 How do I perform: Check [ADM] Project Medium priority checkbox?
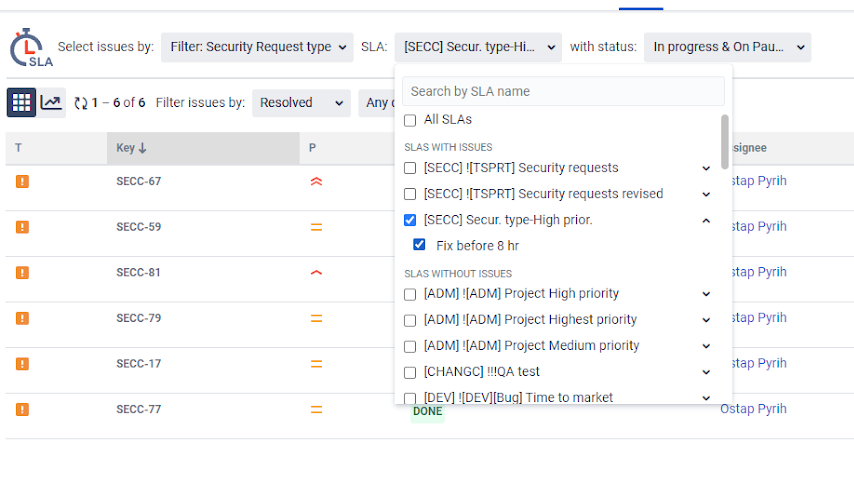click(x=410, y=347)
